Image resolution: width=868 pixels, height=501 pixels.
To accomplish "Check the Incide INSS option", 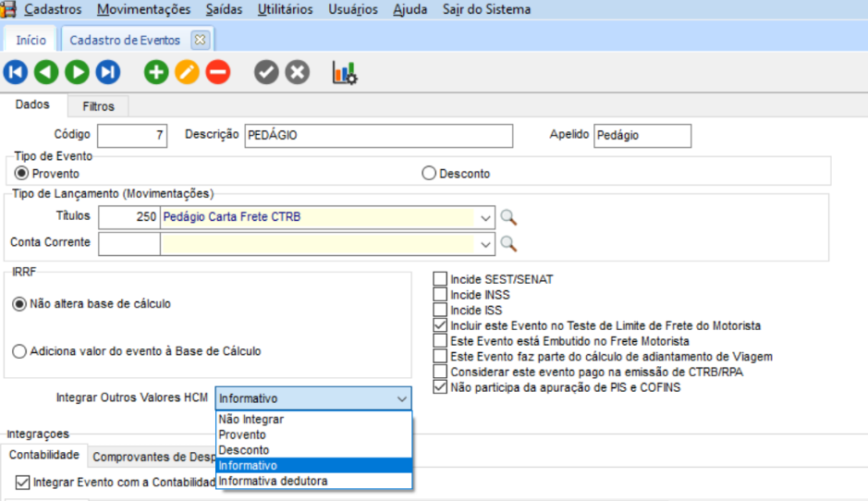I will (x=440, y=295).
